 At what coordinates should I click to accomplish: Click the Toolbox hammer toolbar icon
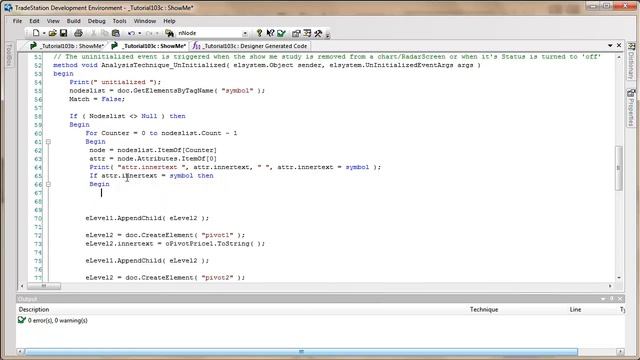coord(318,33)
